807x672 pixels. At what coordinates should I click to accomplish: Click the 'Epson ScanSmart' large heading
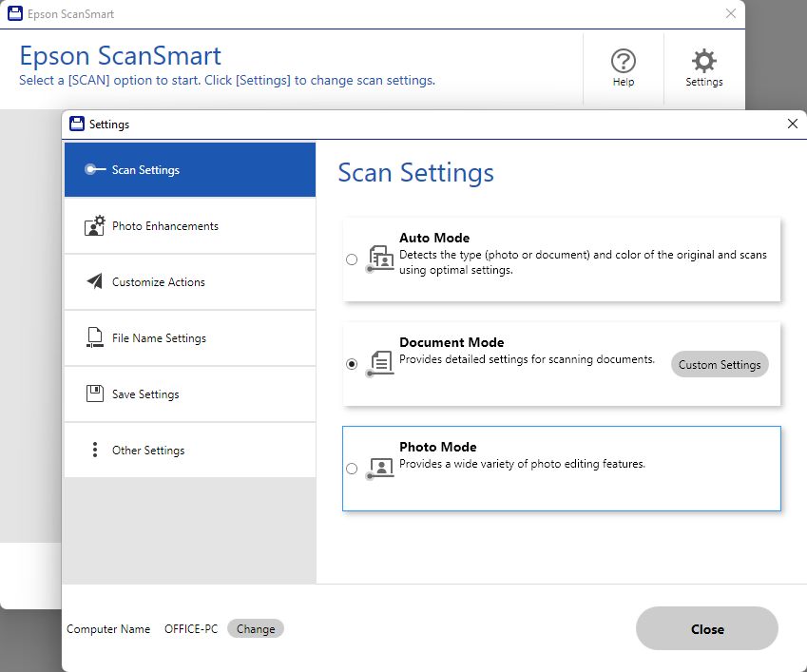point(120,55)
